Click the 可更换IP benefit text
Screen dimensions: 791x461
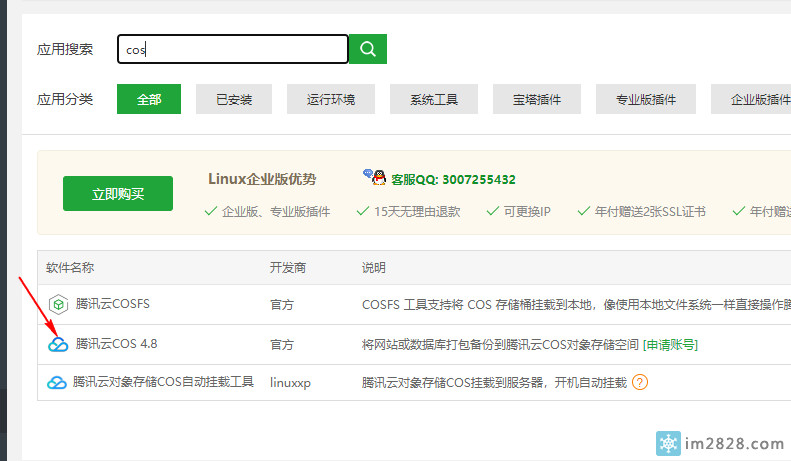[527, 212]
